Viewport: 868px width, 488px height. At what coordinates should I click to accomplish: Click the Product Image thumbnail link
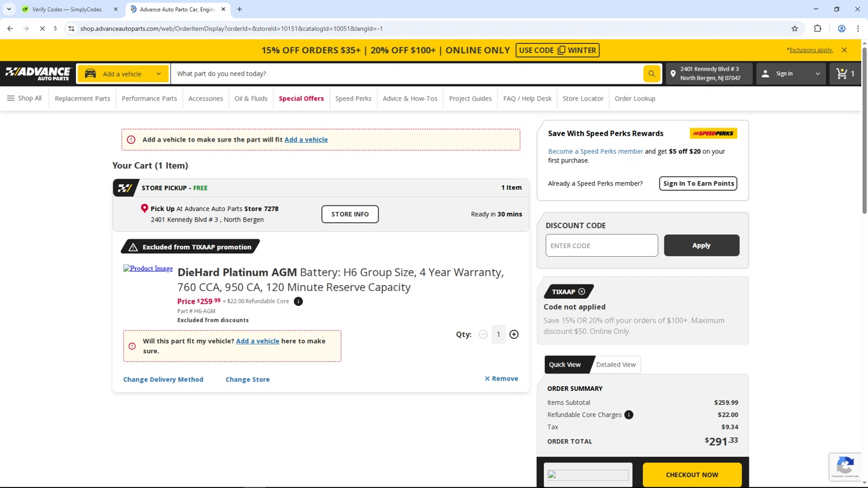[148, 268]
